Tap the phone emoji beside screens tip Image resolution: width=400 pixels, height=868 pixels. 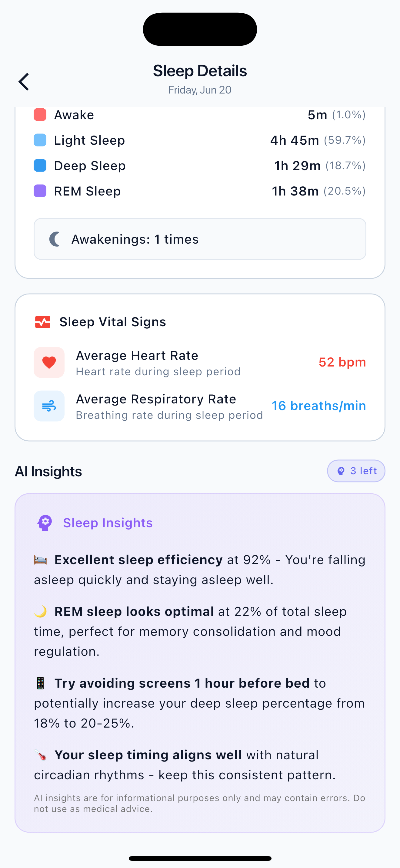click(x=41, y=683)
